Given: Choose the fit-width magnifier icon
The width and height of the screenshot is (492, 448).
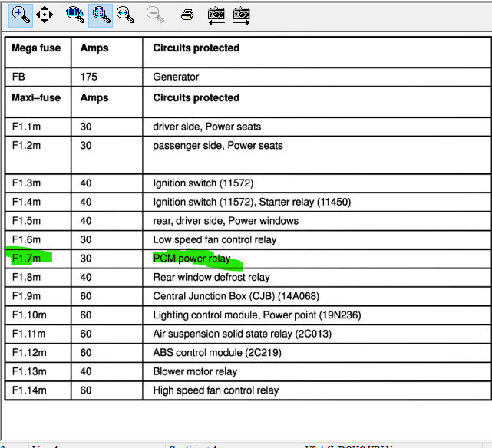Looking at the screenshot, I should (x=125, y=15).
